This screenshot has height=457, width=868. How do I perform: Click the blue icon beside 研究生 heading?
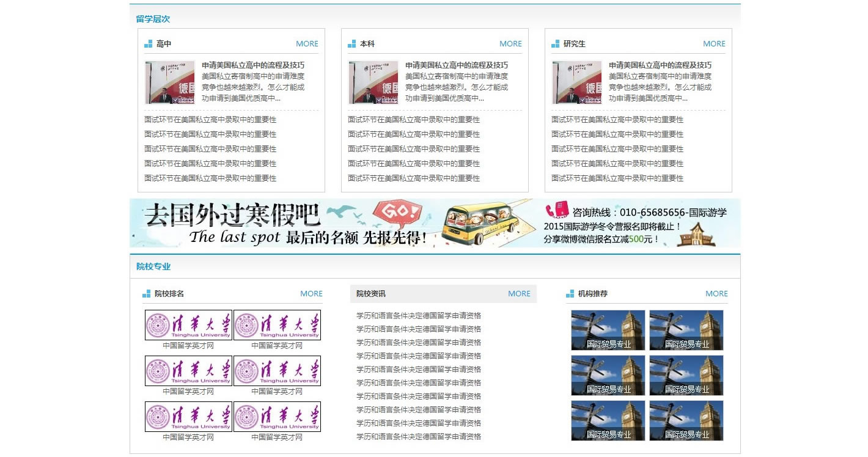555,43
